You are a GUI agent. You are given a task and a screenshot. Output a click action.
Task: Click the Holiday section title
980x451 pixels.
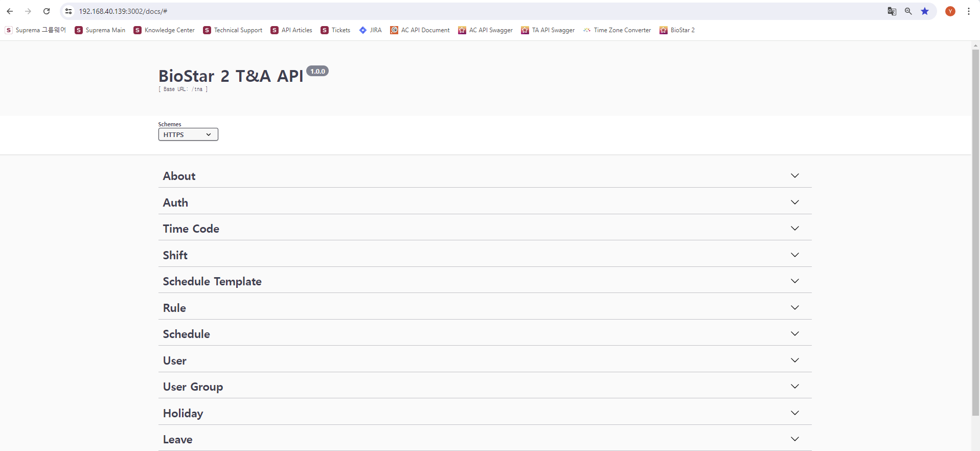pos(183,414)
